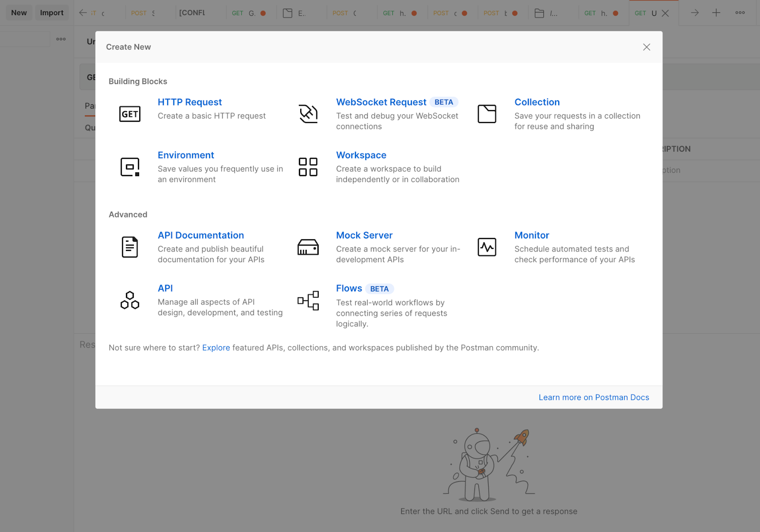Open the WebSocket Request option
The image size is (760, 532).
(x=381, y=102)
